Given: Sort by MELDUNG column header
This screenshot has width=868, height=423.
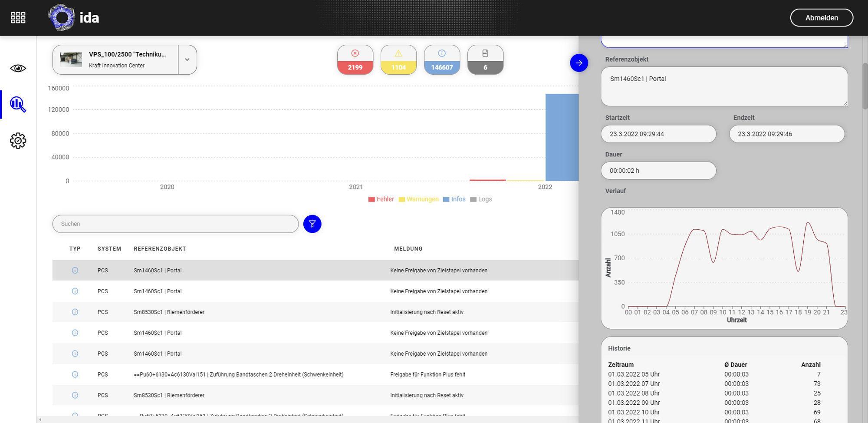Looking at the screenshot, I should [408, 249].
